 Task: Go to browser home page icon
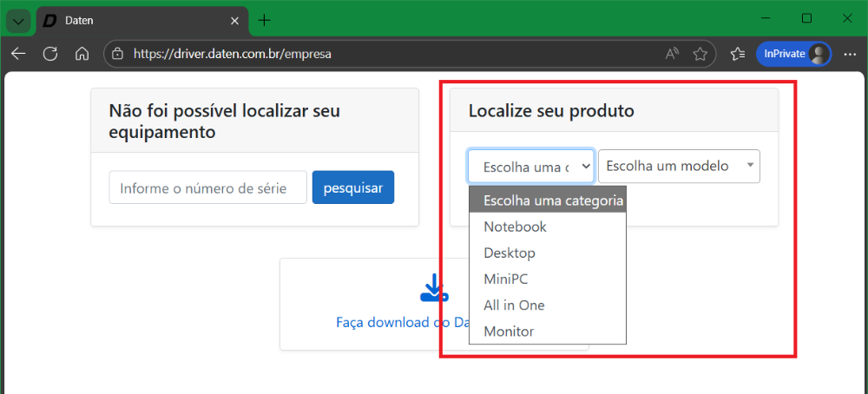[x=82, y=54]
